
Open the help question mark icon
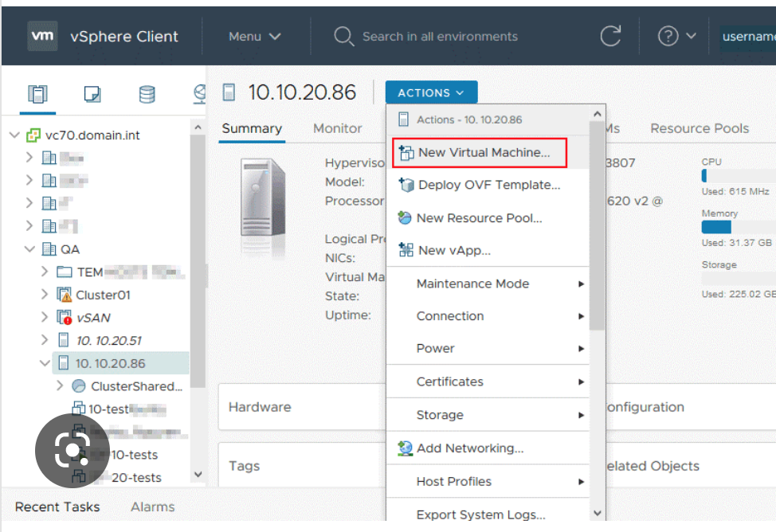click(668, 36)
